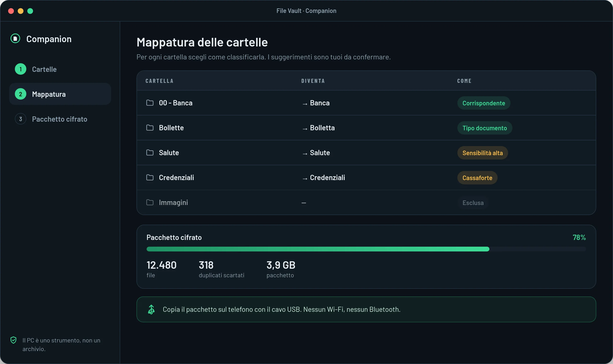
Task: Click the → Salute destination
Action: tap(316, 153)
